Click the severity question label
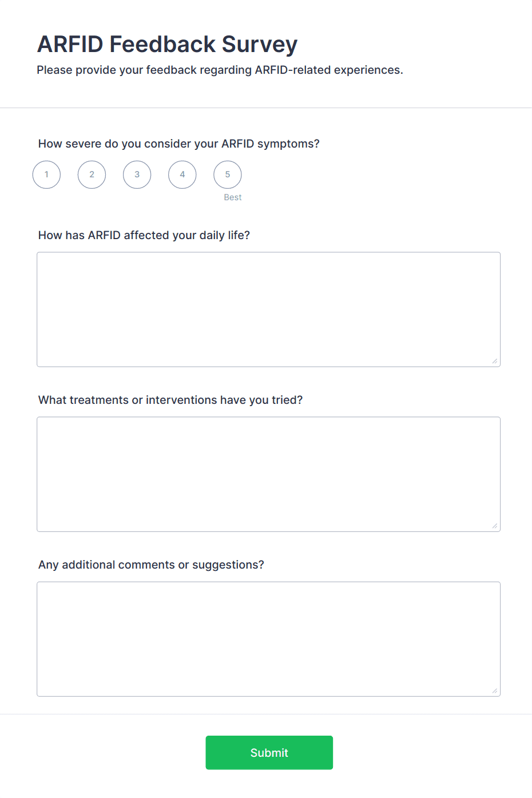Viewport: 532px width, 798px height. (x=179, y=144)
